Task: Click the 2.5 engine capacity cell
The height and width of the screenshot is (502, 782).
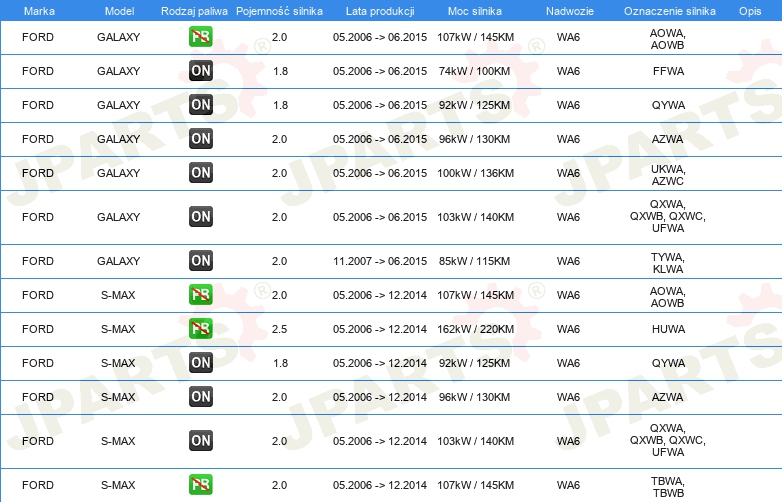Action: (x=279, y=329)
